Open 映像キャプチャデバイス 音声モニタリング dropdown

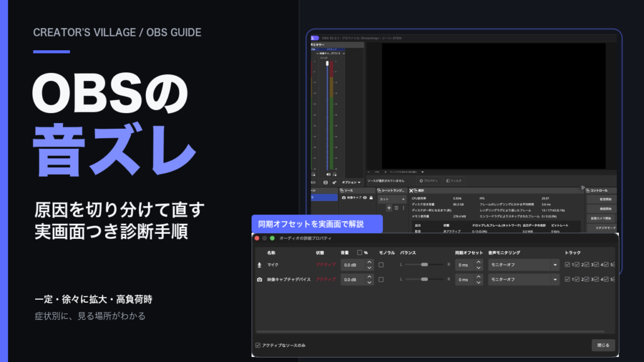point(524,280)
